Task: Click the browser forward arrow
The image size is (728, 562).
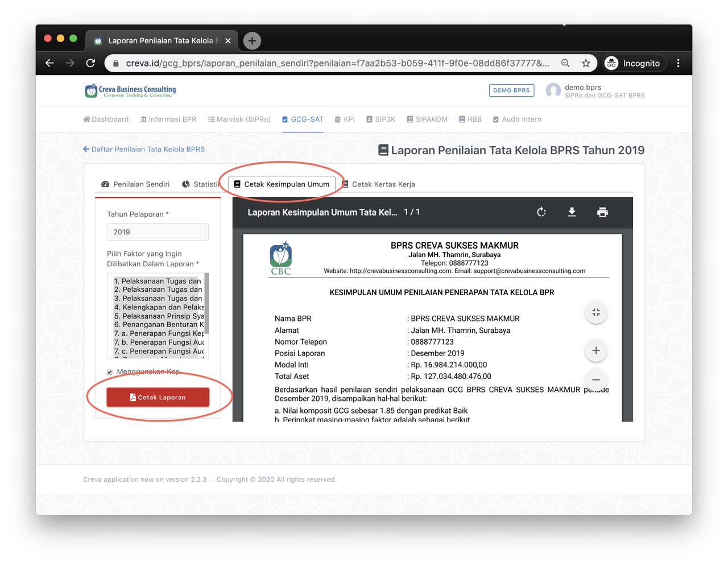Action: (70, 63)
